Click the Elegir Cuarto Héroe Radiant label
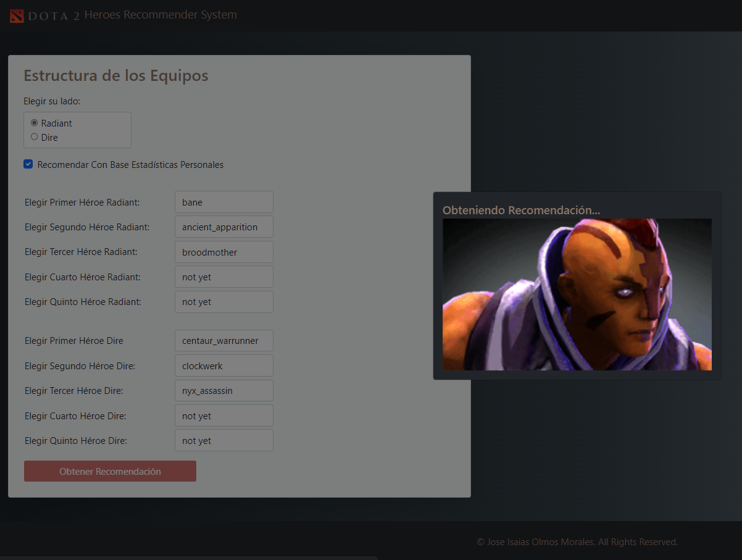 [83, 277]
